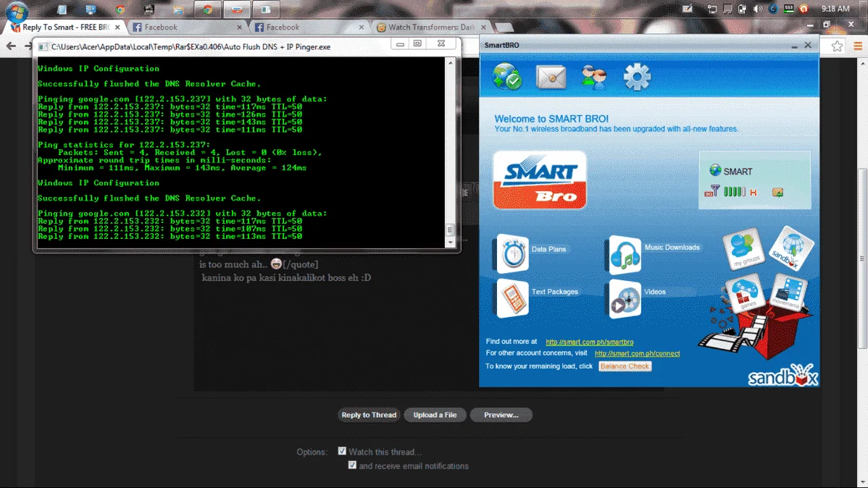Screen dimensions: 868x488
Task: Close the 'Reply To Smart' browser tab
Action: [117, 27]
